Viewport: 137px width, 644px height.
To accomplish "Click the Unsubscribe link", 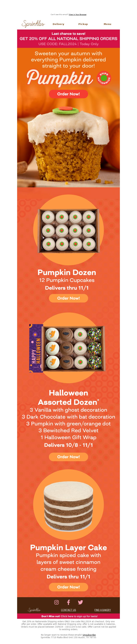I will click(x=89, y=635).
